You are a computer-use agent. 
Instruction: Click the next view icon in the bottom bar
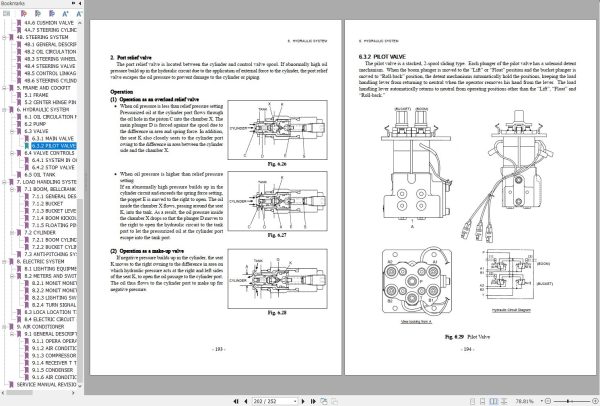coord(334,401)
